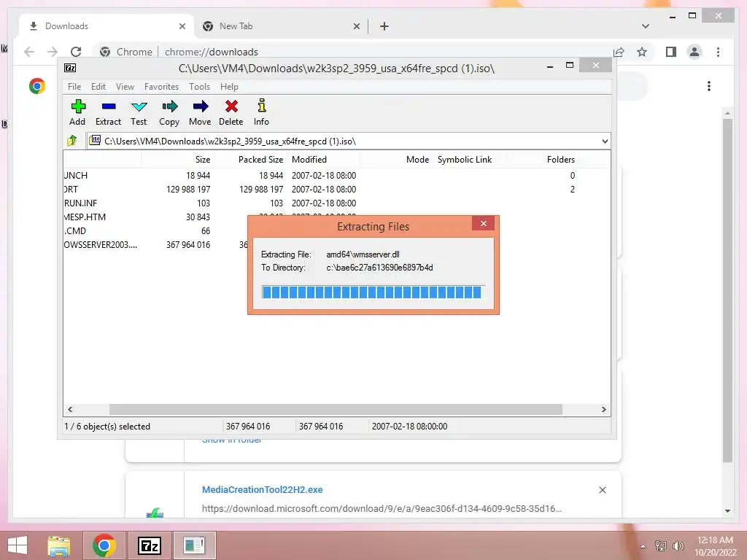This screenshot has height=560, width=747.
Task: Open the Favorites menu
Action: 161,87
